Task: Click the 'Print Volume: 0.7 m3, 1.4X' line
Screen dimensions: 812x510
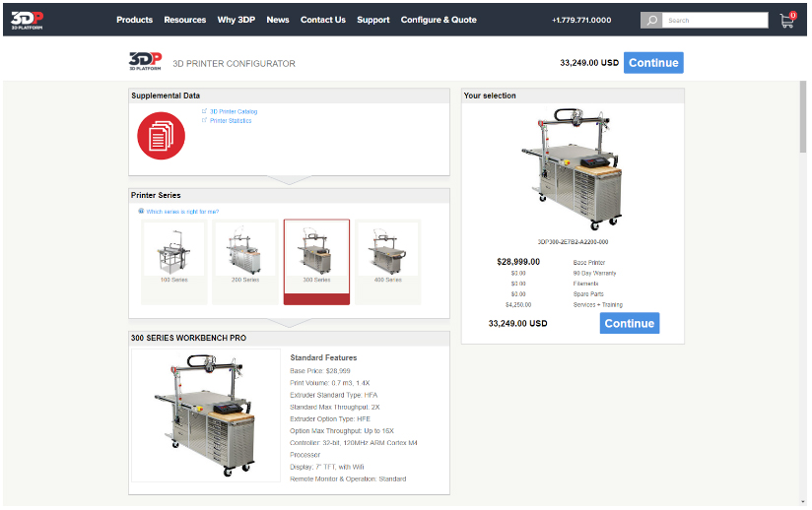Action: (330, 383)
